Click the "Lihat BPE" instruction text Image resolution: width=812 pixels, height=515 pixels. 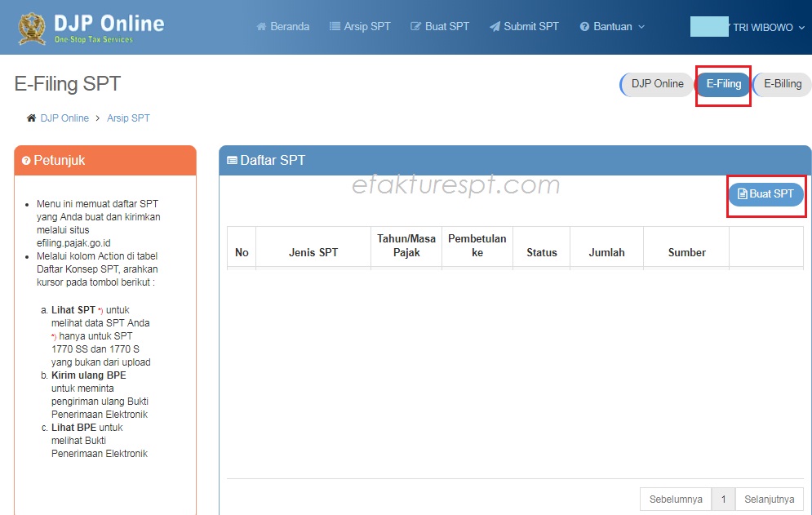[x=73, y=428]
